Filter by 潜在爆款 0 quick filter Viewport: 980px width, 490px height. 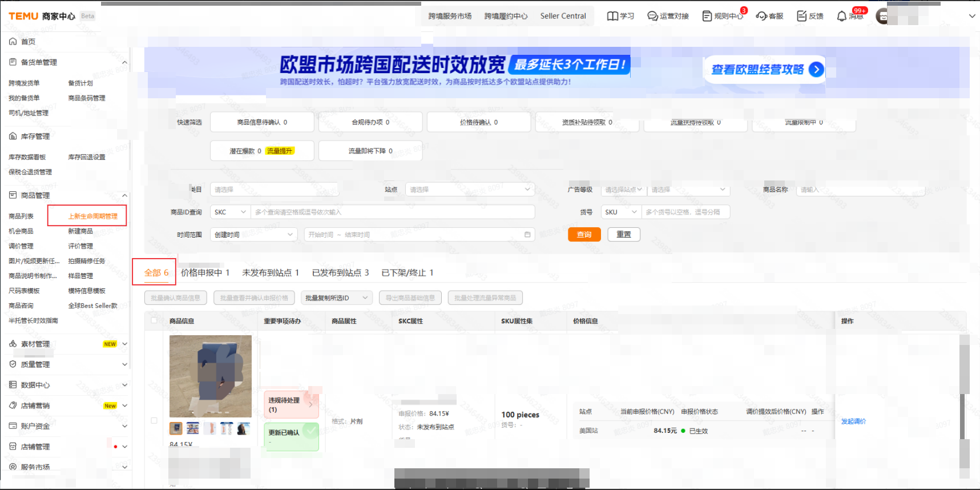(x=262, y=151)
